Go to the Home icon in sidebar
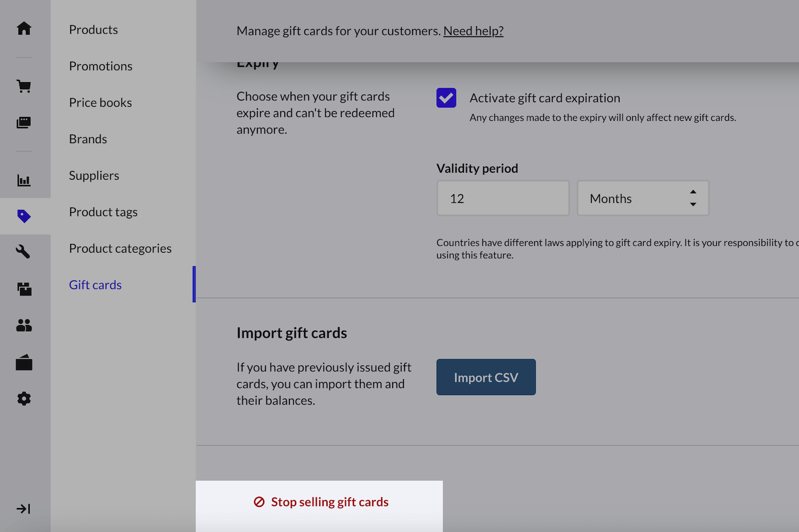 [24, 28]
